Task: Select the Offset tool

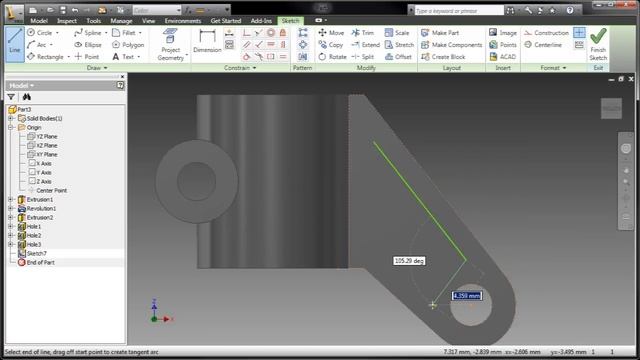Action: [398, 57]
